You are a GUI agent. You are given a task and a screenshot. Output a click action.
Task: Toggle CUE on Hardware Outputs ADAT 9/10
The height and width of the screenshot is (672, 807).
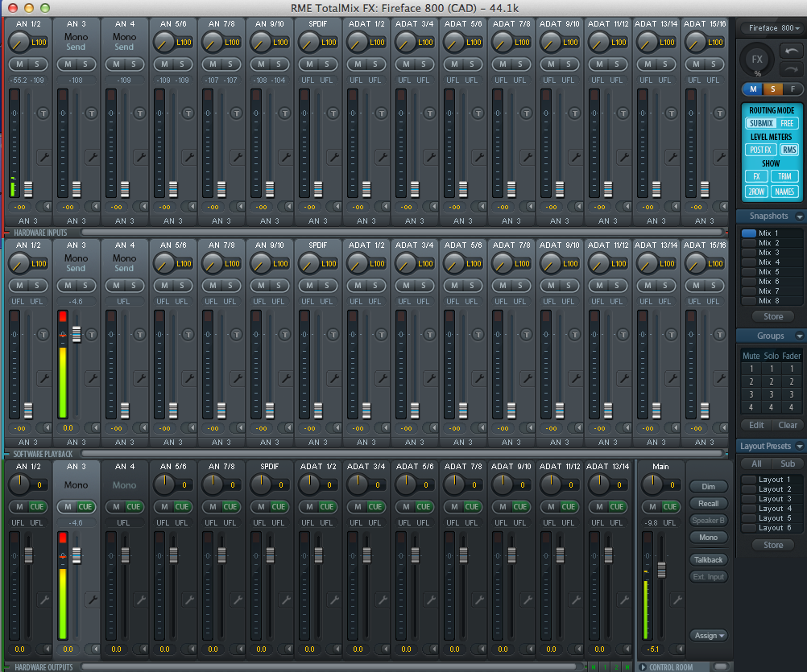(x=520, y=506)
